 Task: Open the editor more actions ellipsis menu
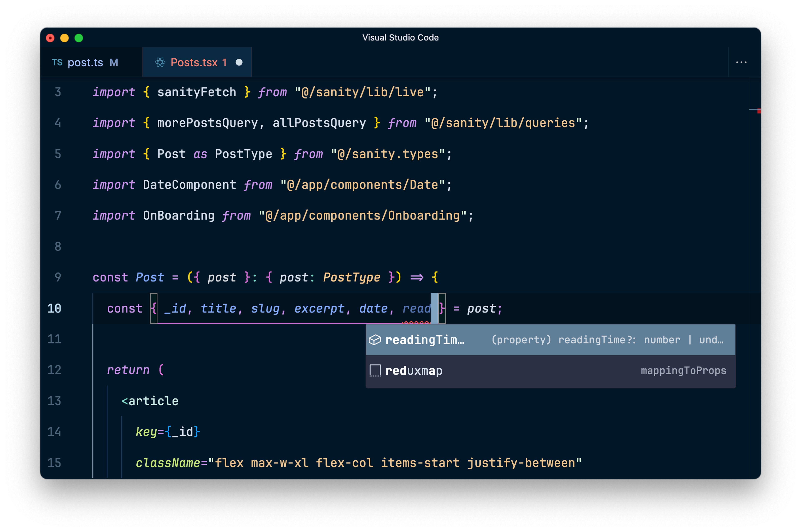coord(741,62)
